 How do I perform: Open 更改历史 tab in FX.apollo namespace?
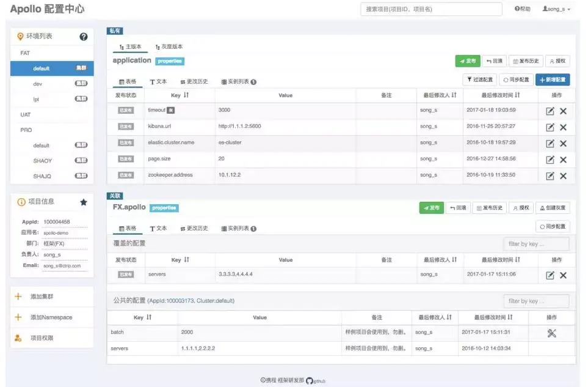(x=194, y=228)
